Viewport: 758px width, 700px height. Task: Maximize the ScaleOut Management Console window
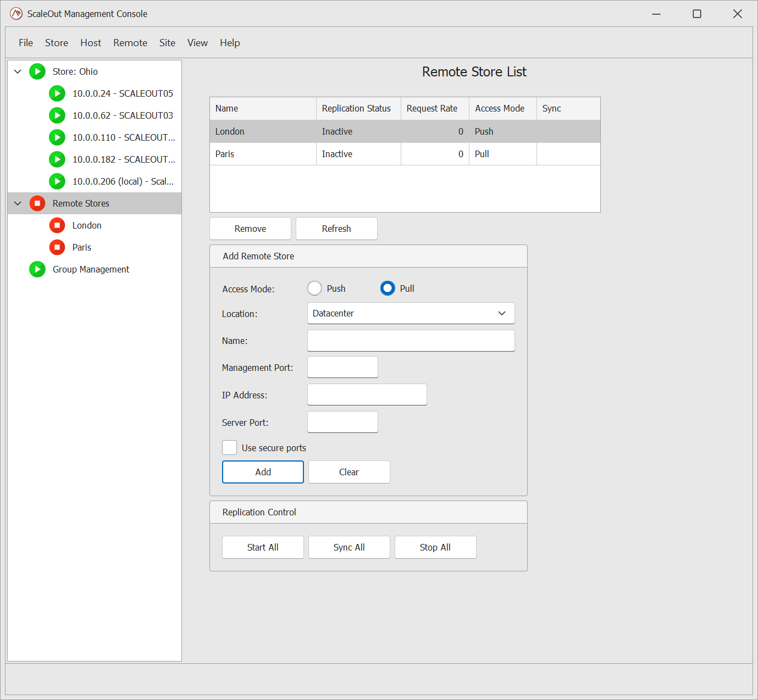[x=697, y=14]
